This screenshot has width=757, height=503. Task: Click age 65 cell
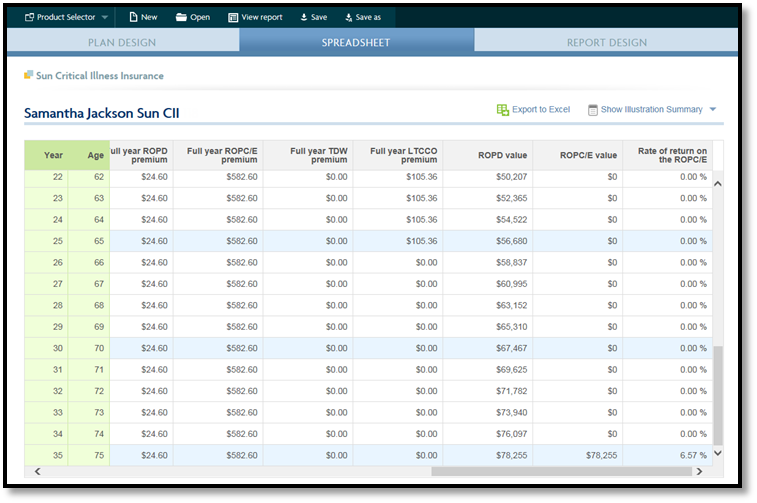coord(89,241)
